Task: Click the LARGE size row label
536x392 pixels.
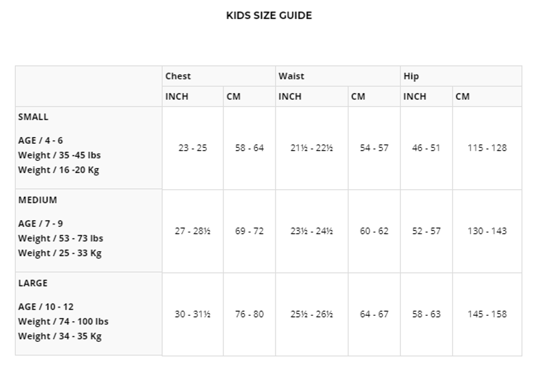Action: 33,283
